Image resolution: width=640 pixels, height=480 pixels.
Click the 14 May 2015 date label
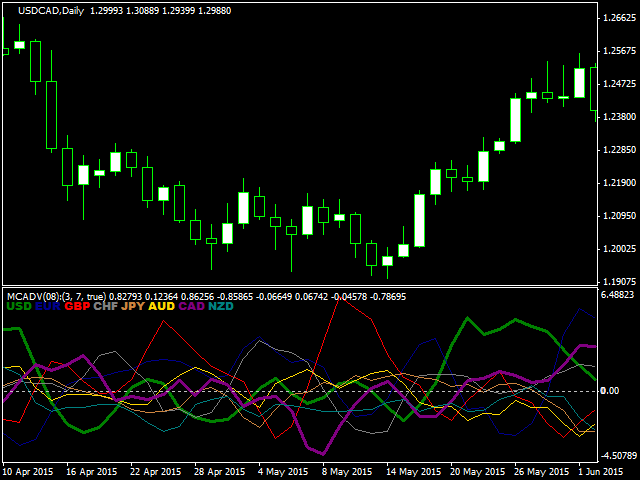tap(413, 472)
